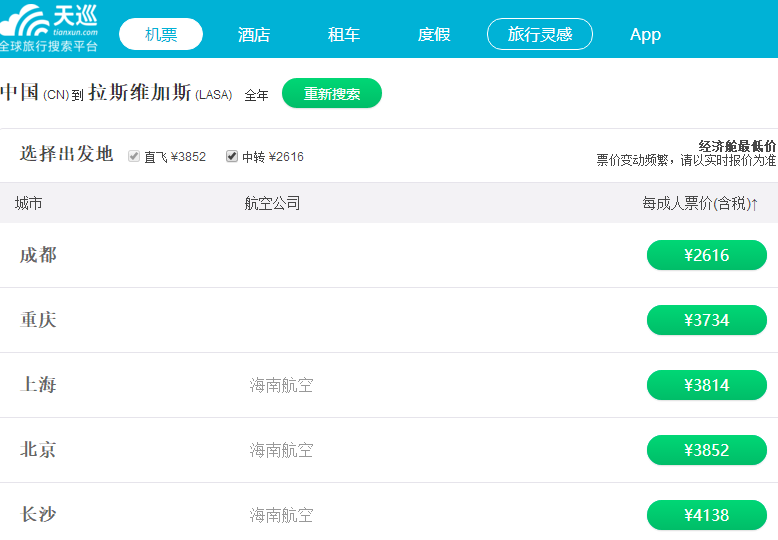Select the 成都 departure city row
Viewport: 778px width, 540px height.
coord(389,255)
